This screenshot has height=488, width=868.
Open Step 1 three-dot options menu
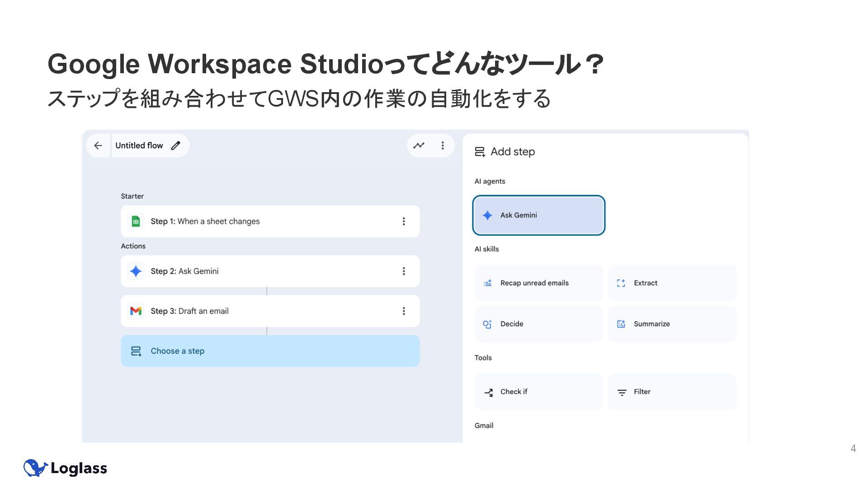point(404,221)
